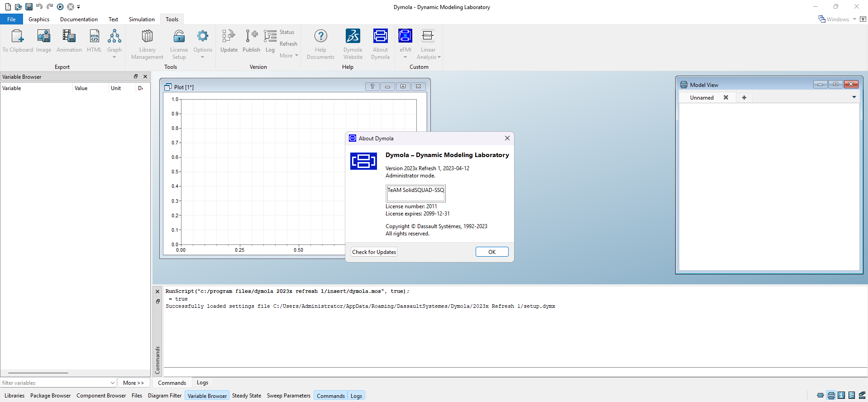
Task: Click the Documentation layer icon in status bar
Action: point(841,395)
